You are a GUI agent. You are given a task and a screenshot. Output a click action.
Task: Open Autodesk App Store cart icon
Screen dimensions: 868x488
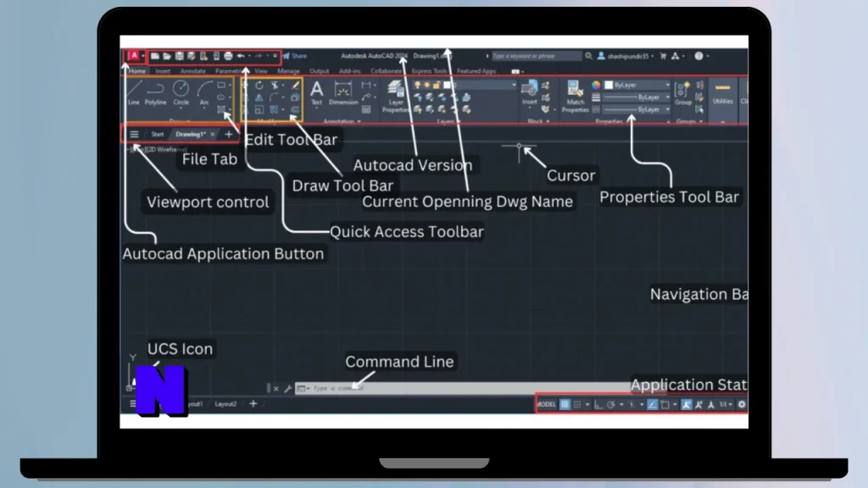point(663,56)
